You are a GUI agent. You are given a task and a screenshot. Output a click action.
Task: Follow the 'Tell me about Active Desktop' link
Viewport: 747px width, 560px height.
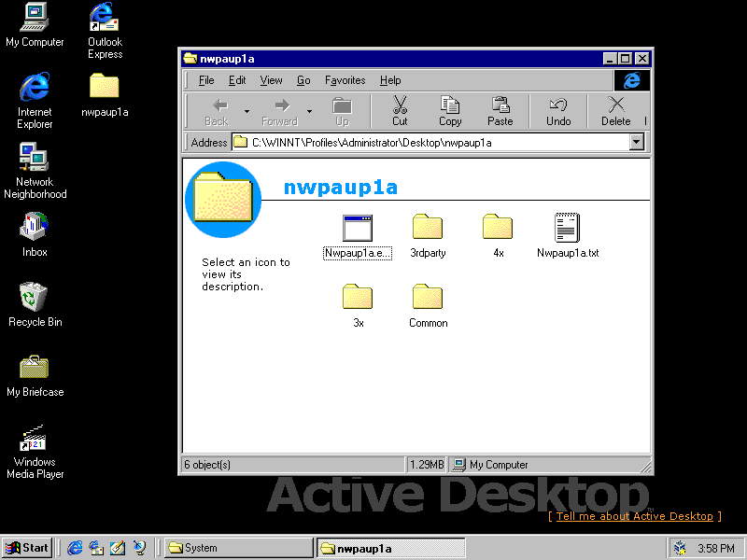point(635,516)
